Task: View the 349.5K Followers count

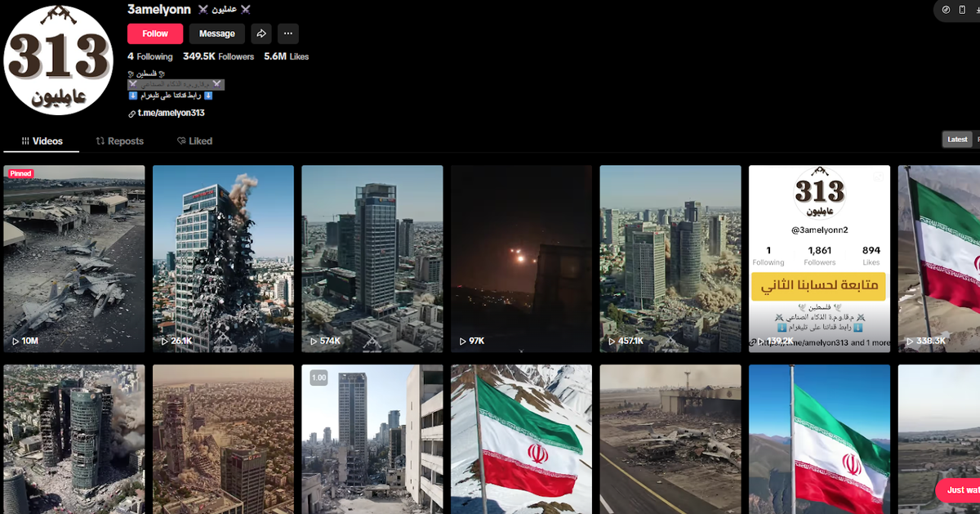Action: pos(218,56)
